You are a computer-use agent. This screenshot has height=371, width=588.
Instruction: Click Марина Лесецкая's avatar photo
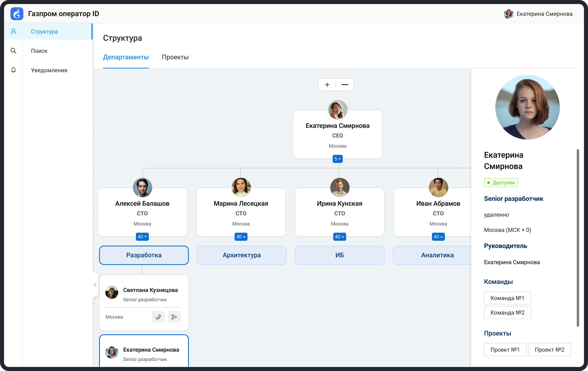pos(241,187)
